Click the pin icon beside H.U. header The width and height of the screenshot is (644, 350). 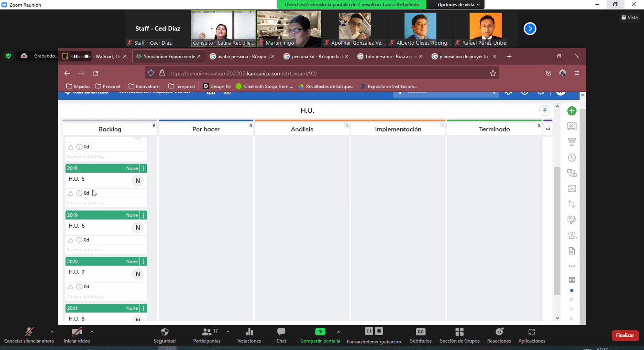point(544,111)
